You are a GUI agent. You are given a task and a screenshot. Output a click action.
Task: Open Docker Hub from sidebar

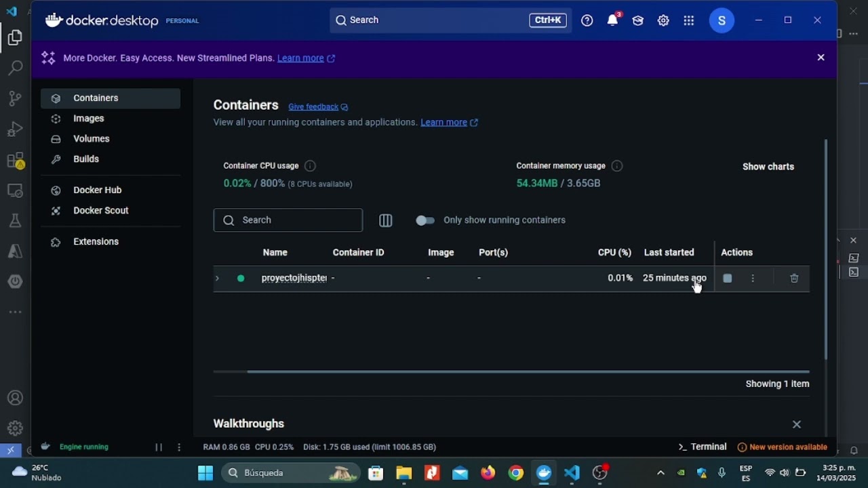111,190
